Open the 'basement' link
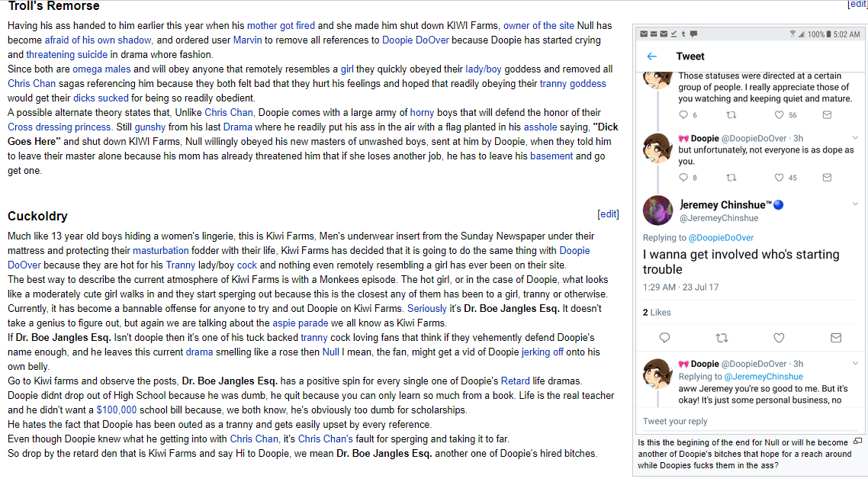868x482 pixels. click(x=551, y=156)
